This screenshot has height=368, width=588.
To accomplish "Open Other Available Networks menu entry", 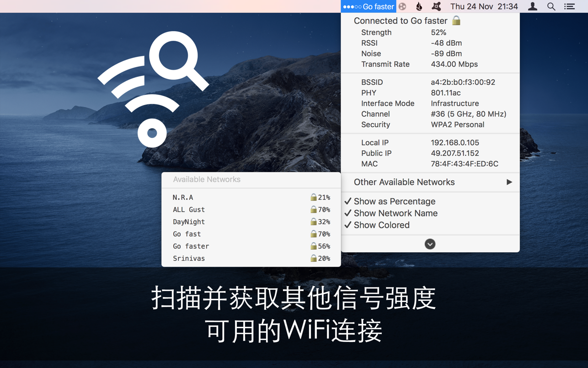I will pos(430,182).
